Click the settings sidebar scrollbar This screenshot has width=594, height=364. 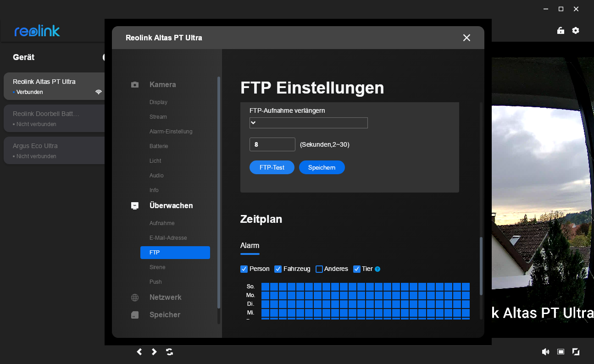click(219, 193)
